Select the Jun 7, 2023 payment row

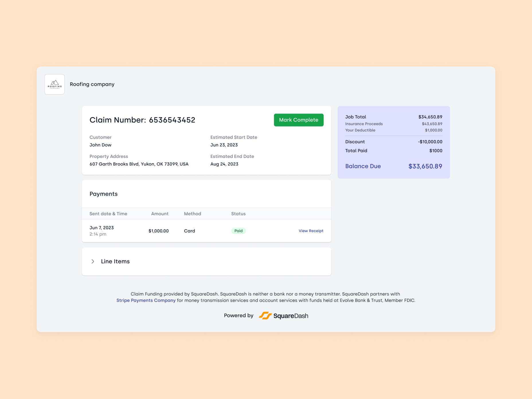(x=206, y=231)
